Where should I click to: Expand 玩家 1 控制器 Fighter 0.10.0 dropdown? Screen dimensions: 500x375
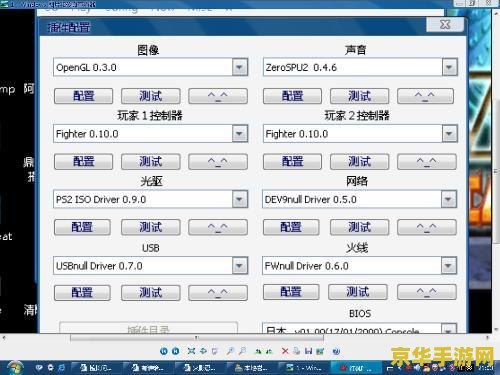click(240, 134)
